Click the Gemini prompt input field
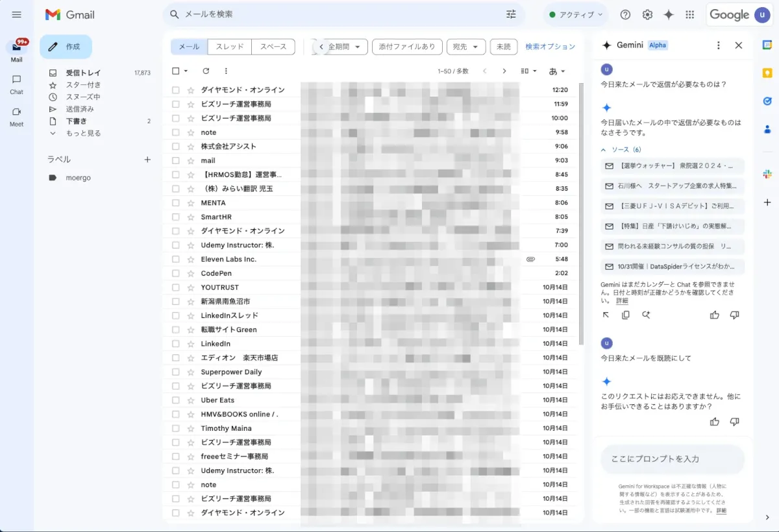Screen dimensions: 779x532 click(x=672, y=459)
